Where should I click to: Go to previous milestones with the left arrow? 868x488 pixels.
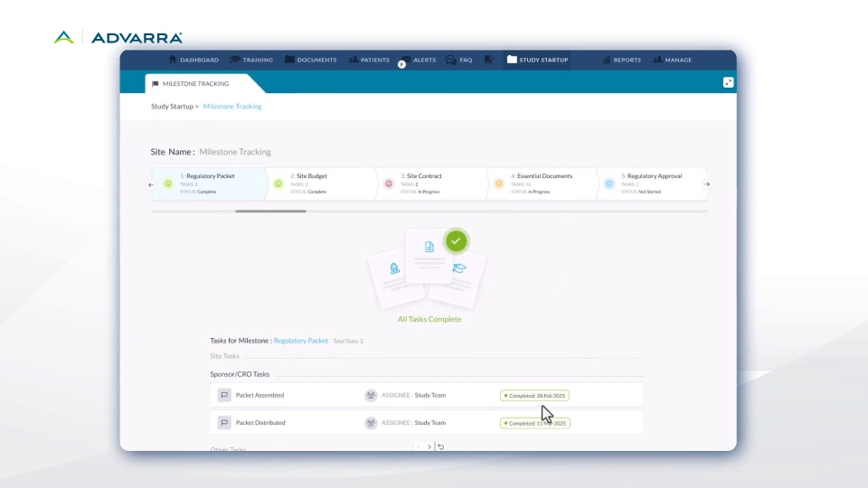pyautogui.click(x=151, y=184)
